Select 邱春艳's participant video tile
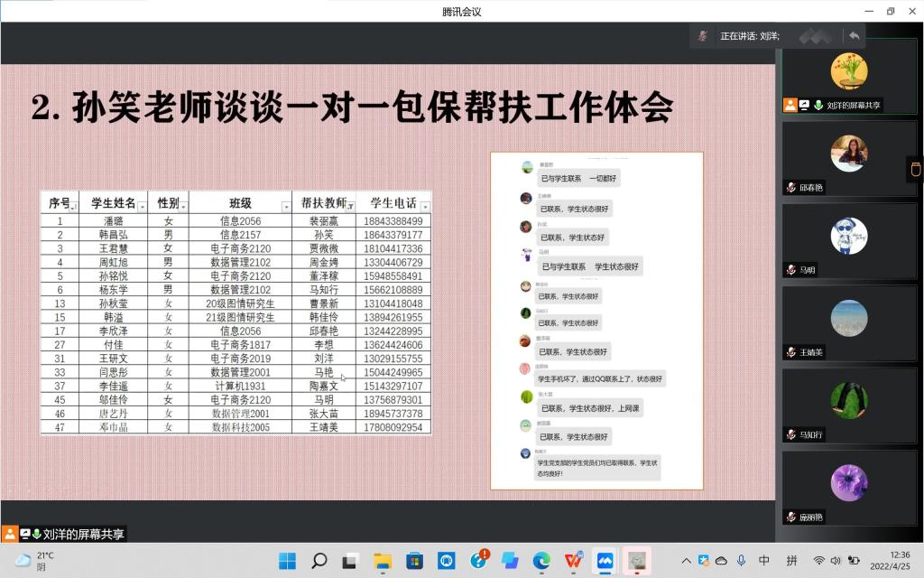Image resolution: width=924 pixels, height=578 pixels. 848,158
